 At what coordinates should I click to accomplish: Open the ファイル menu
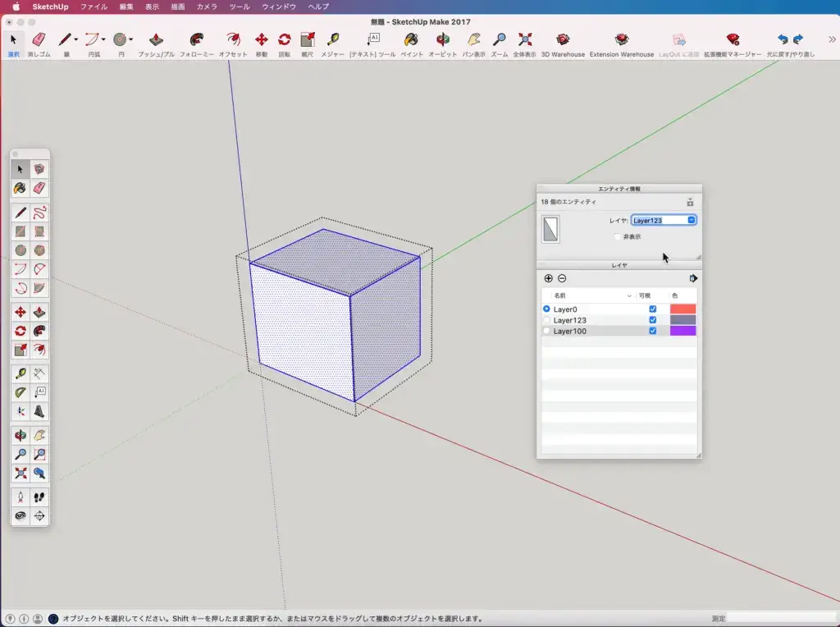tap(94, 7)
